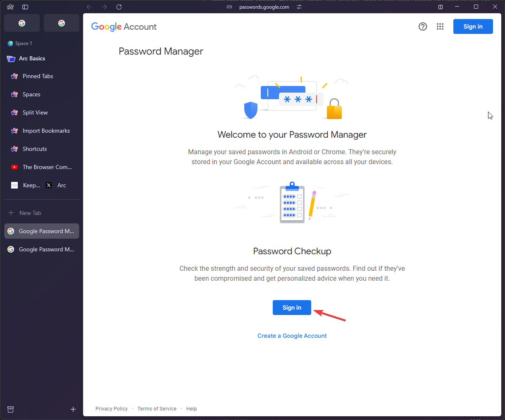
Task: Open site controls icon beside the URL
Action: coord(299,7)
